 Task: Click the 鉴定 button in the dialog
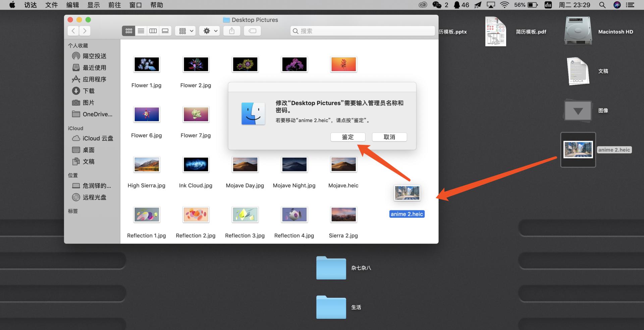347,137
